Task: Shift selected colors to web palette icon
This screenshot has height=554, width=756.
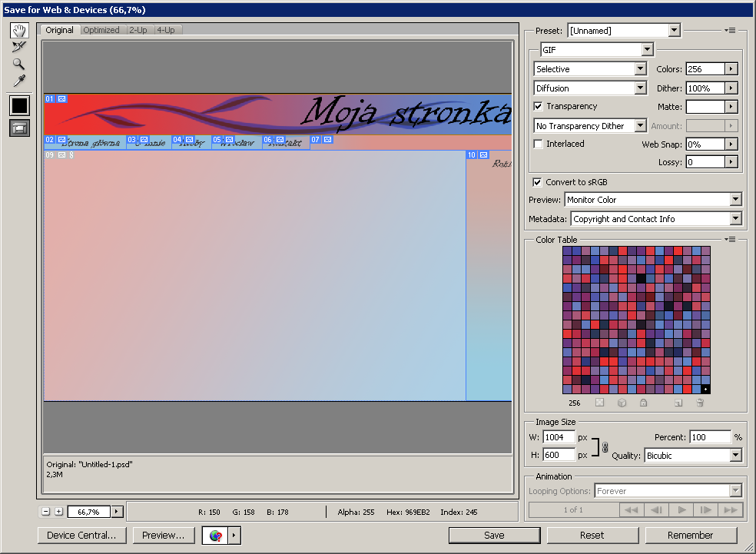Action: point(622,403)
